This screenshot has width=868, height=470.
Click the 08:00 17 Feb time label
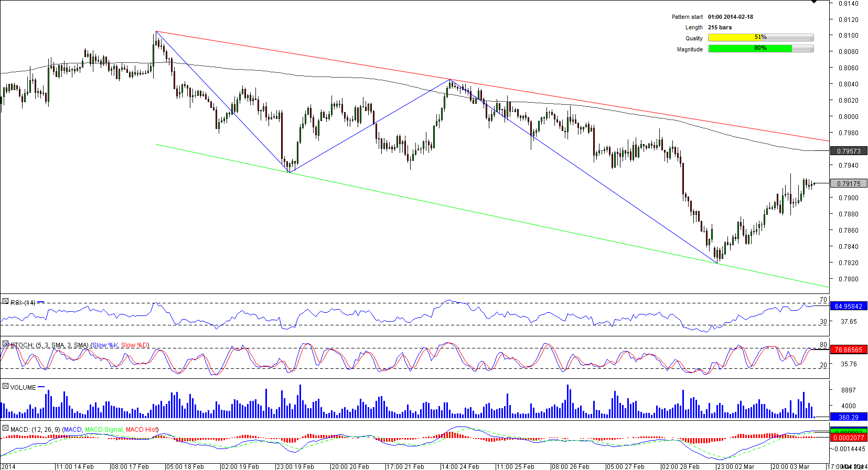(130, 466)
